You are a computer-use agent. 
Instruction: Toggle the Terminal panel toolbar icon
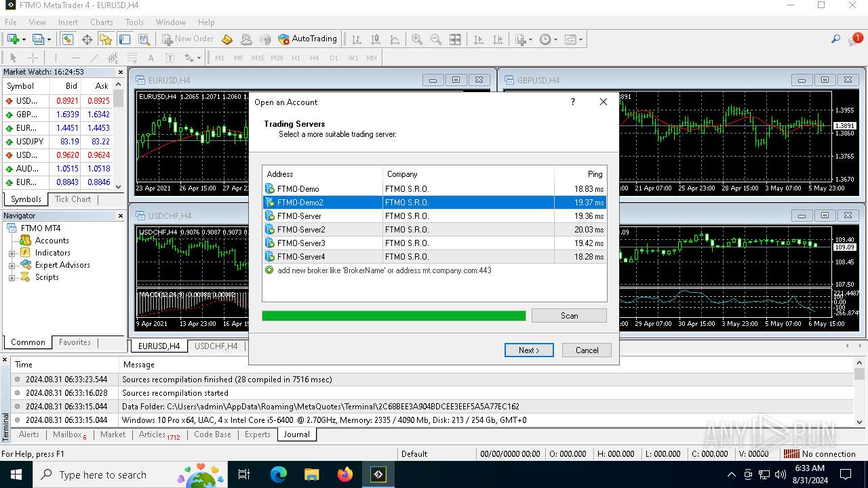[x=125, y=39]
